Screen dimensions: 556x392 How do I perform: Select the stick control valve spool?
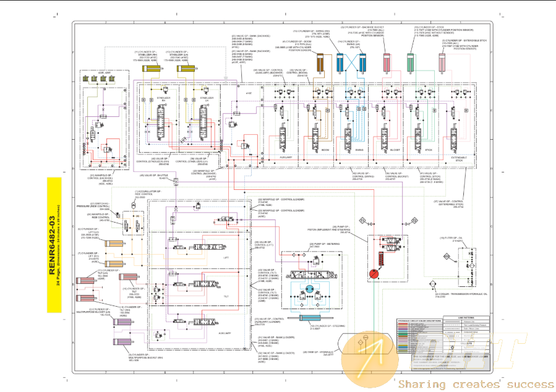(419, 138)
